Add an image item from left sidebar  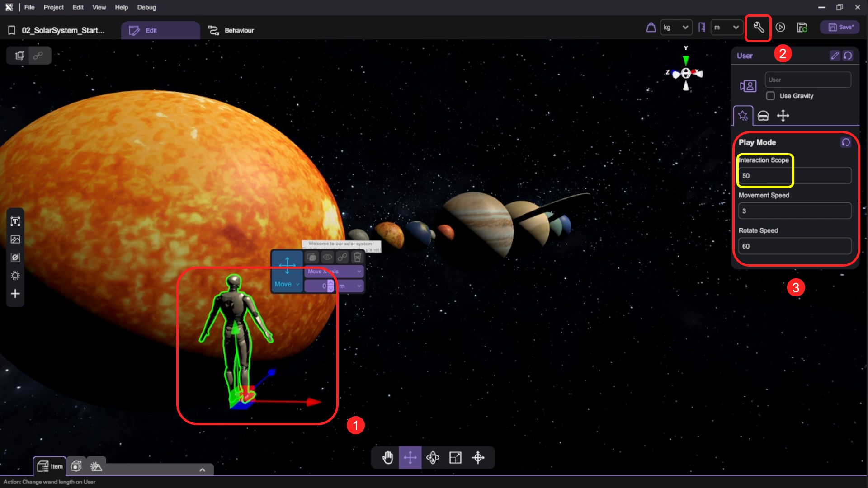point(15,239)
